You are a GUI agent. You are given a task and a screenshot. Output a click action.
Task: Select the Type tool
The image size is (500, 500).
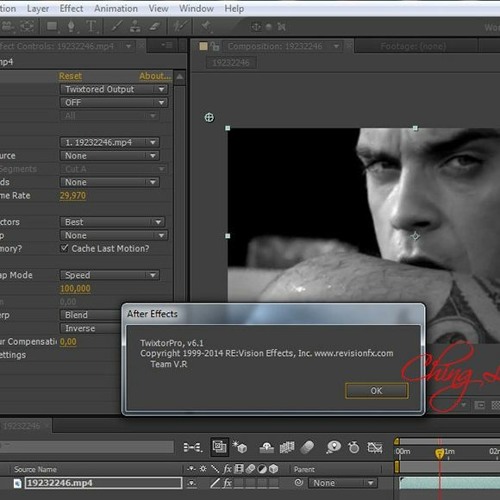pyautogui.click(x=91, y=26)
